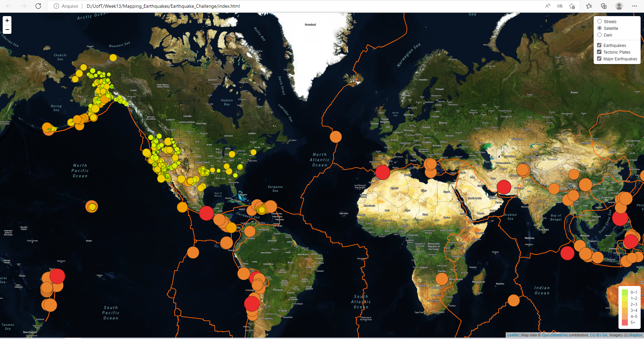Click the user profile avatar

click(x=619, y=6)
